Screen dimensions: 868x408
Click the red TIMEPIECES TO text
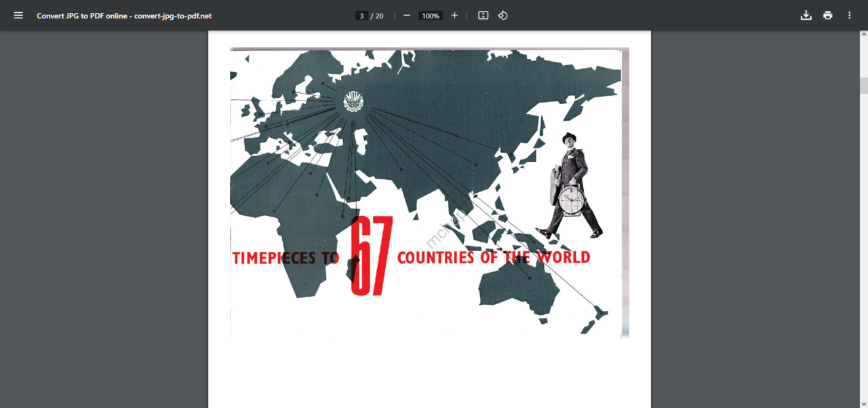tap(285, 258)
